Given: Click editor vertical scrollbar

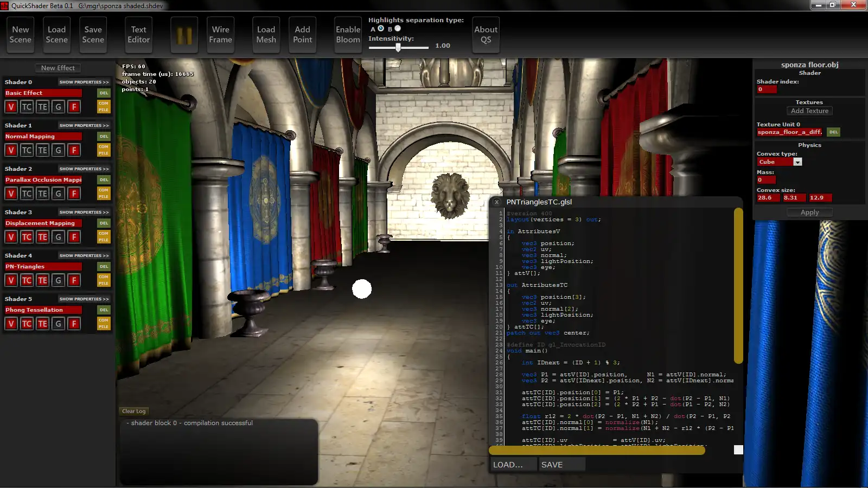Looking at the screenshot, I should (x=738, y=286).
